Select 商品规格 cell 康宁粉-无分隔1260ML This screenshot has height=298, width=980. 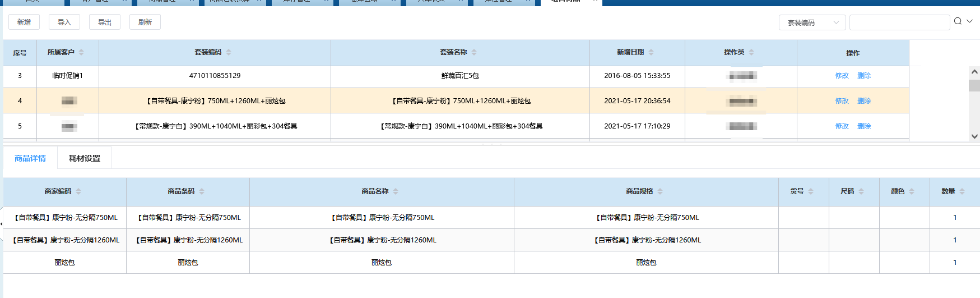pos(646,240)
